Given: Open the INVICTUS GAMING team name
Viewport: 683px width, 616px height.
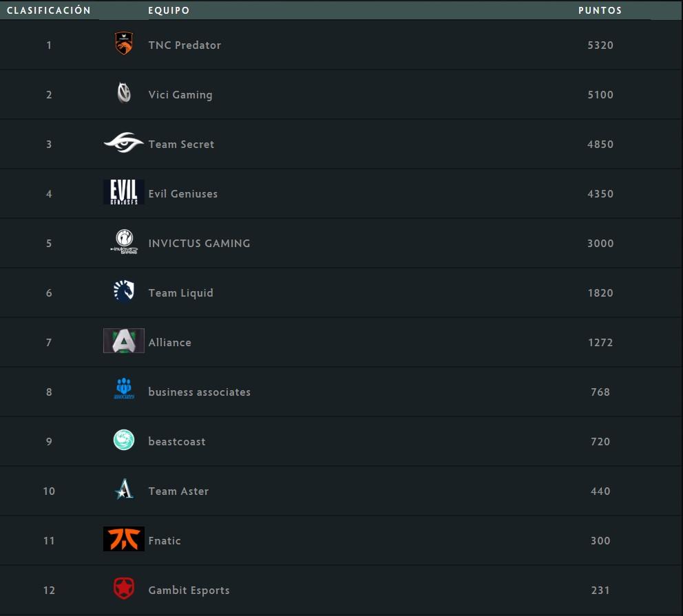Looking at the screenshot, I should point(200,244).
